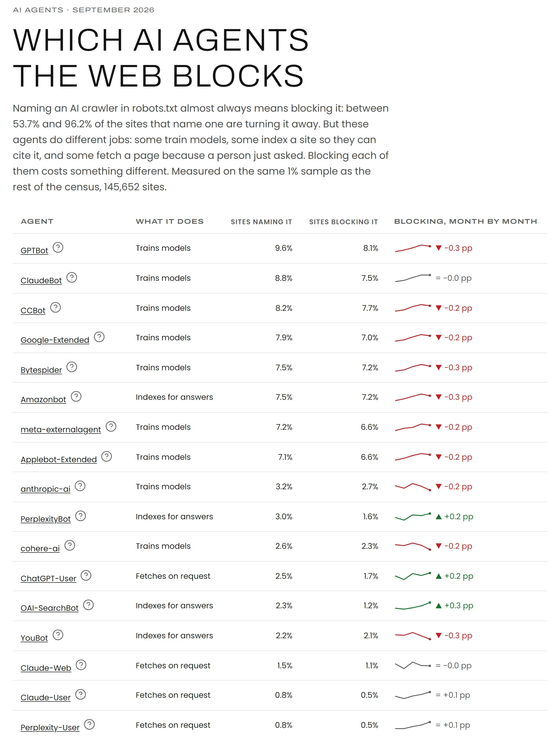Show the info tooltip for OAI-SearchBot
The height and width of the screenshot is (745, 560).
[88, 605]
